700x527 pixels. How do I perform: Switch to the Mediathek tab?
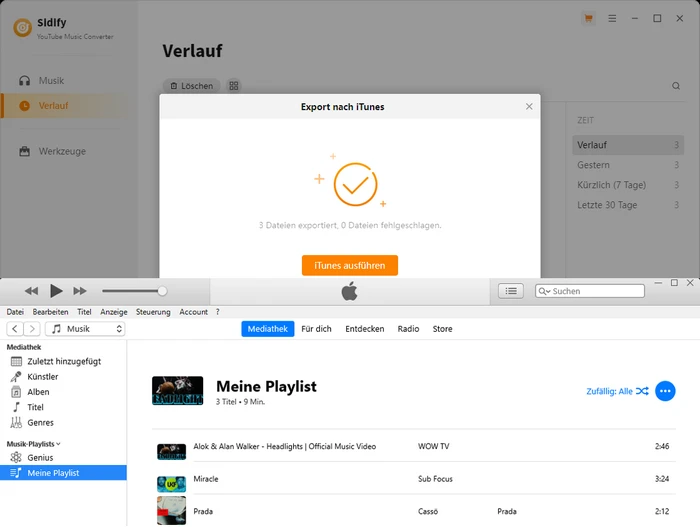(268, 329)
